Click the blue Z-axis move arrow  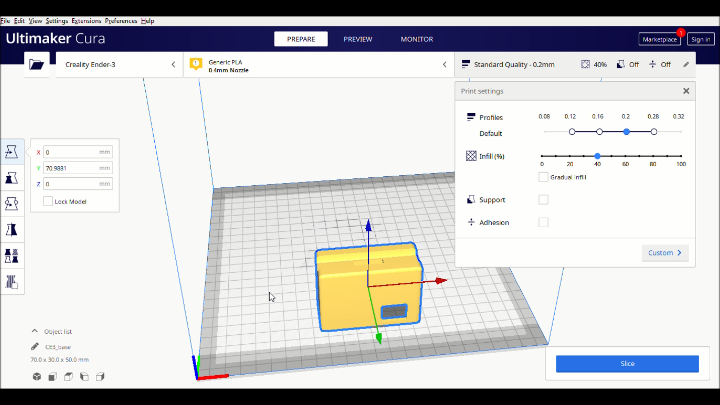click(x=368, y=225)
